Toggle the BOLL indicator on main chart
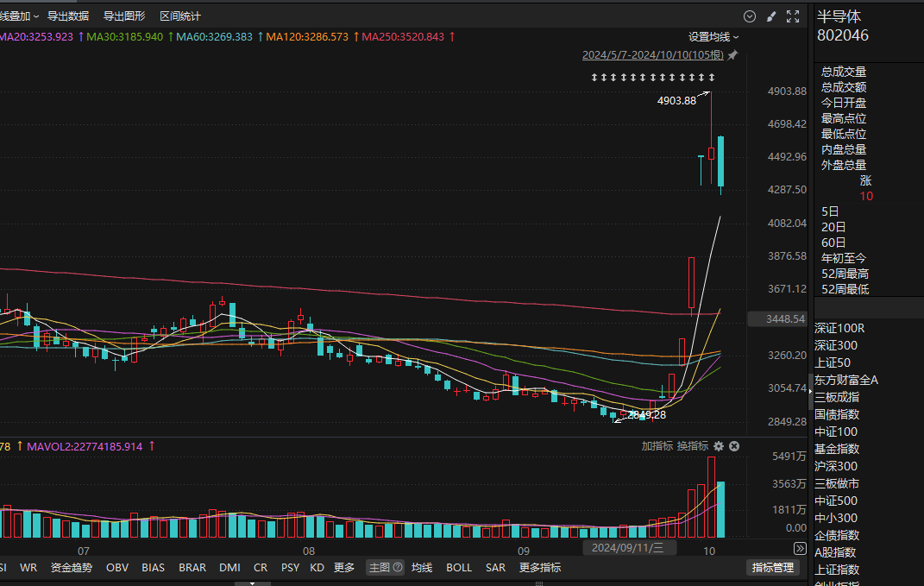The image size is (924, 586). click(x=459, y=568)
